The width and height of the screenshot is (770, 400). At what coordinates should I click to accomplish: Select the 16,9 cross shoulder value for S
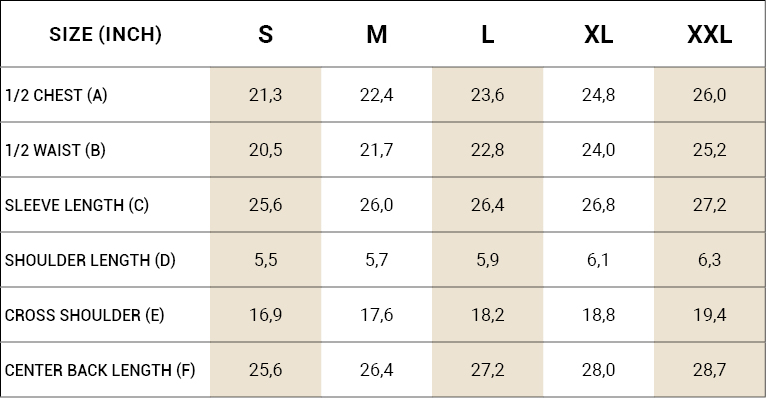[265, 316]
